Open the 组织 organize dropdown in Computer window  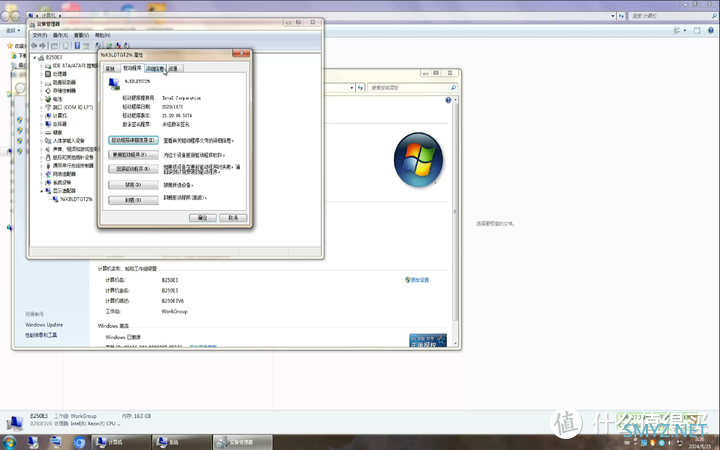coord(13,31)
